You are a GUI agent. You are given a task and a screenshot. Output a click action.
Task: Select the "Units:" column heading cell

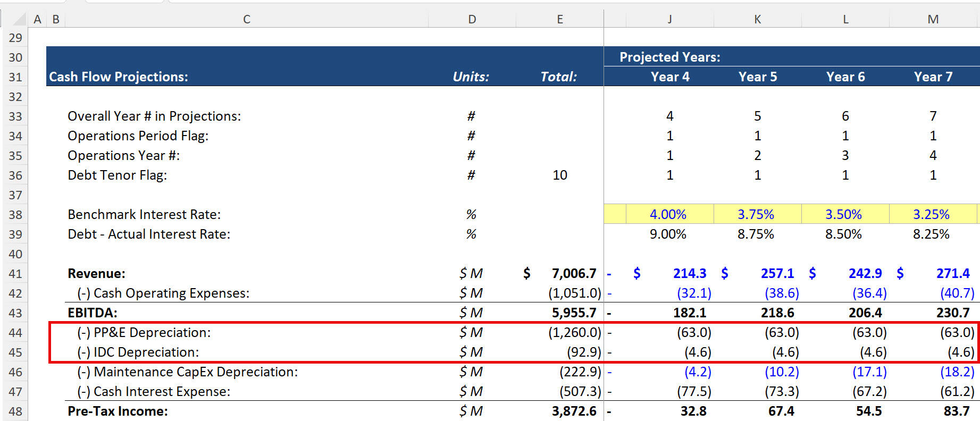[471, 77]
